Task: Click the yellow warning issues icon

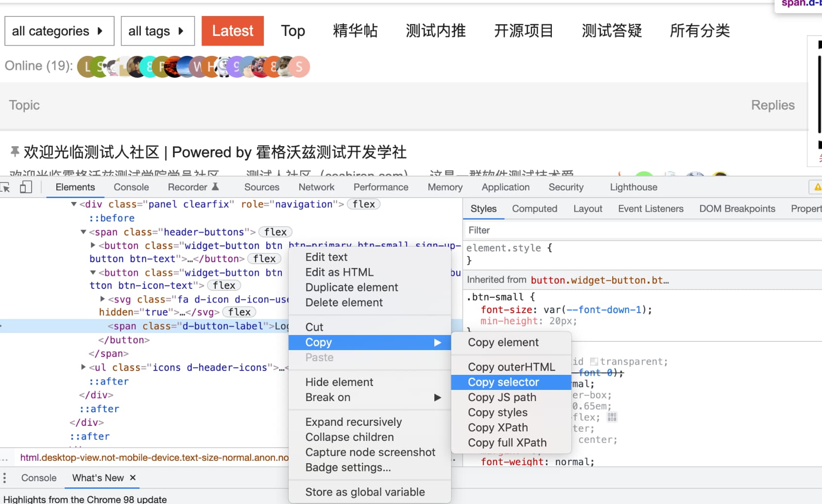Action: click(x=817, y=187)
